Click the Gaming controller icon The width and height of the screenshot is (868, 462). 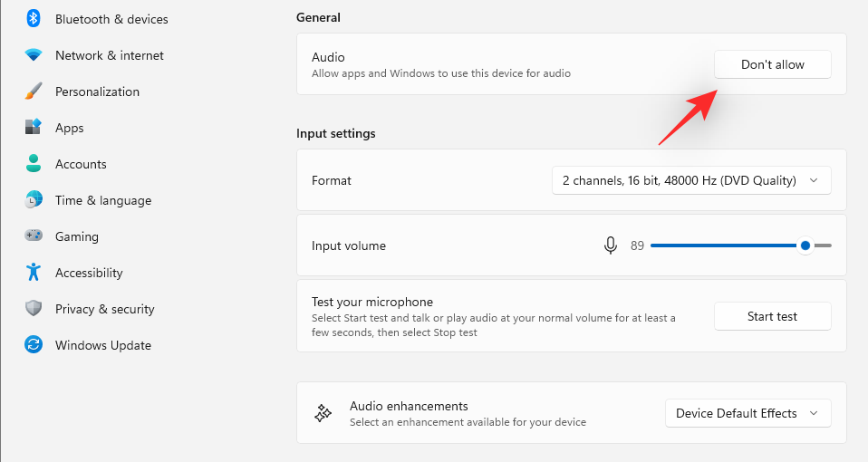click(x=34, y=236)
